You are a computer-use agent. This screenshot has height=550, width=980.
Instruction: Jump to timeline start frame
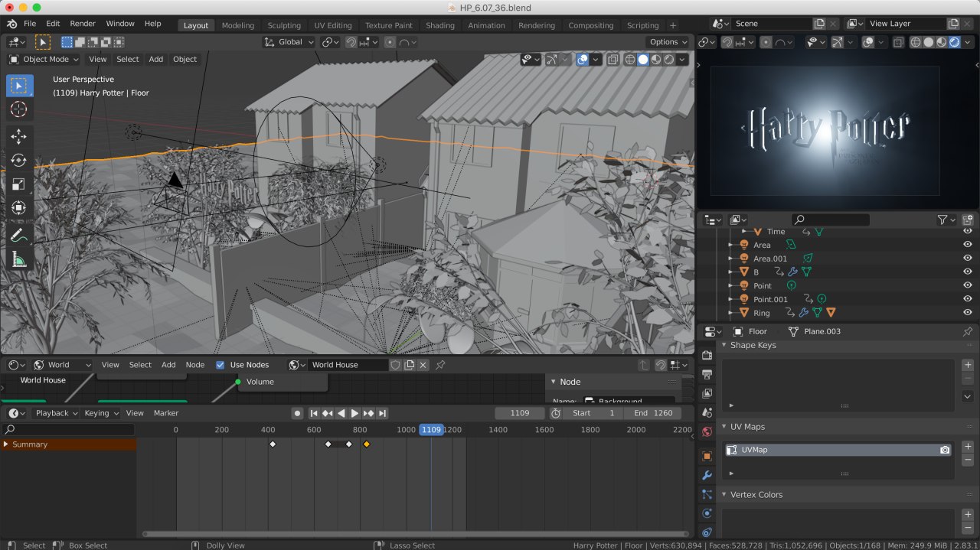(314, 413)
